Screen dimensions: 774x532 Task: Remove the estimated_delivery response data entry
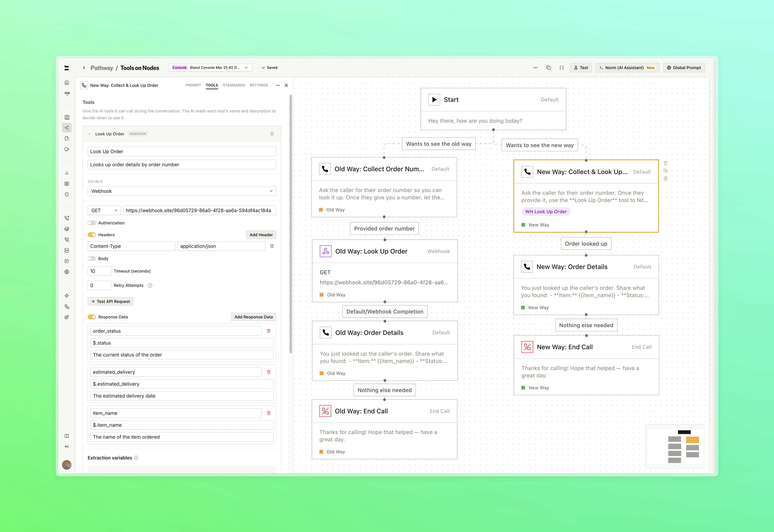[269, 372]
